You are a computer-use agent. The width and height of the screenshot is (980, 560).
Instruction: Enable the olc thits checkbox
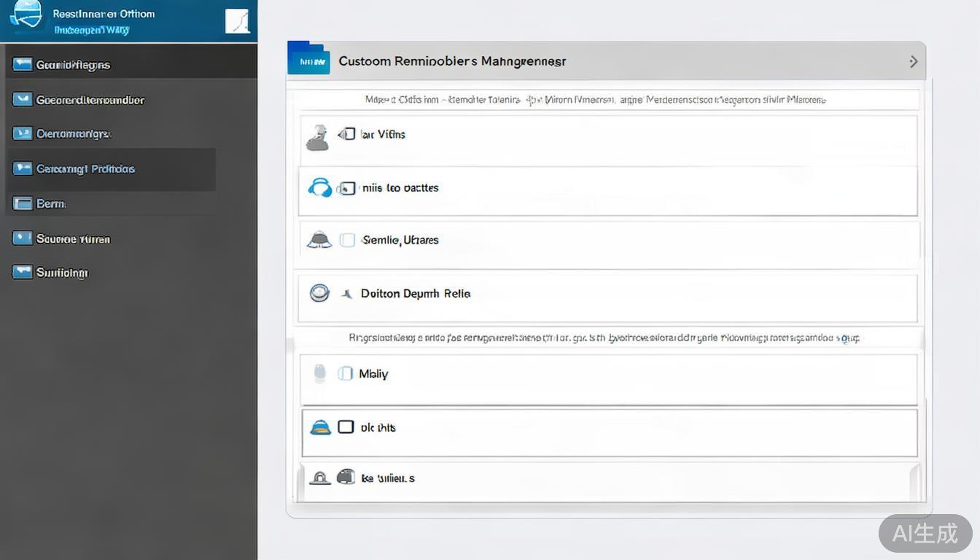[x=346, y=427]
